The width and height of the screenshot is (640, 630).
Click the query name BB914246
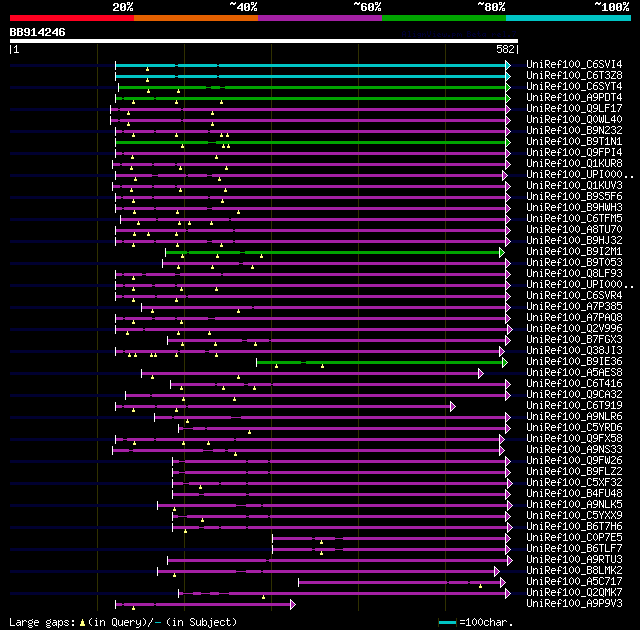(37, 32)
